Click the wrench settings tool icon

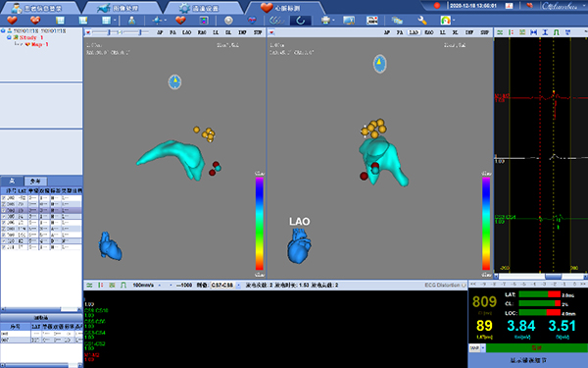tap(421, 21)
